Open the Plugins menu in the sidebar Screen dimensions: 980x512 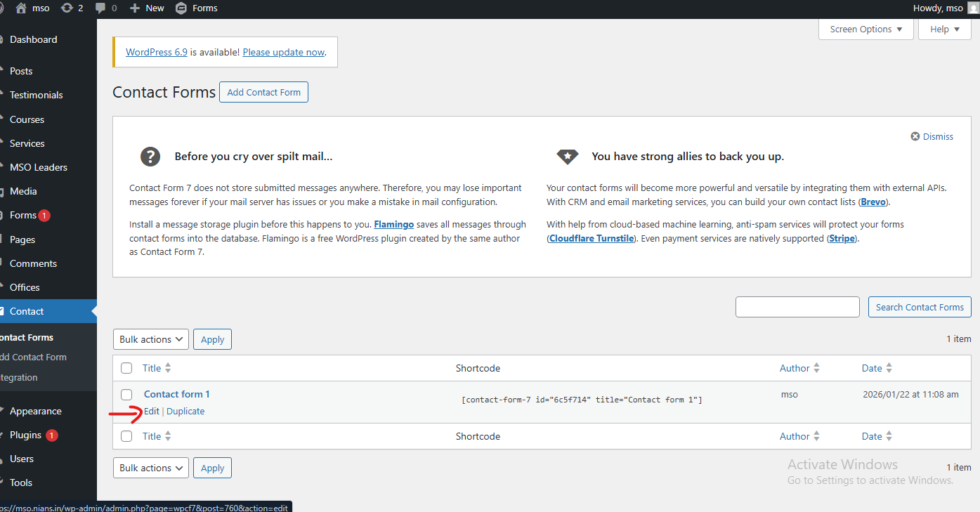pos(26,435)
